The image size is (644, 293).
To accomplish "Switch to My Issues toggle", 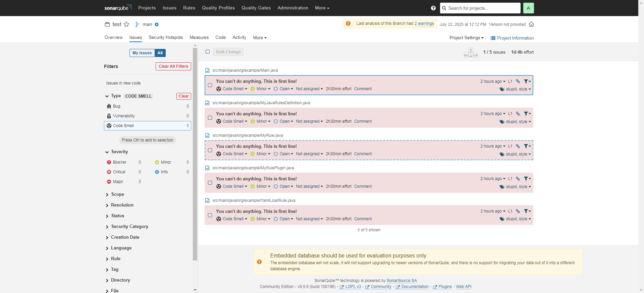I will (x=142, y=53).
